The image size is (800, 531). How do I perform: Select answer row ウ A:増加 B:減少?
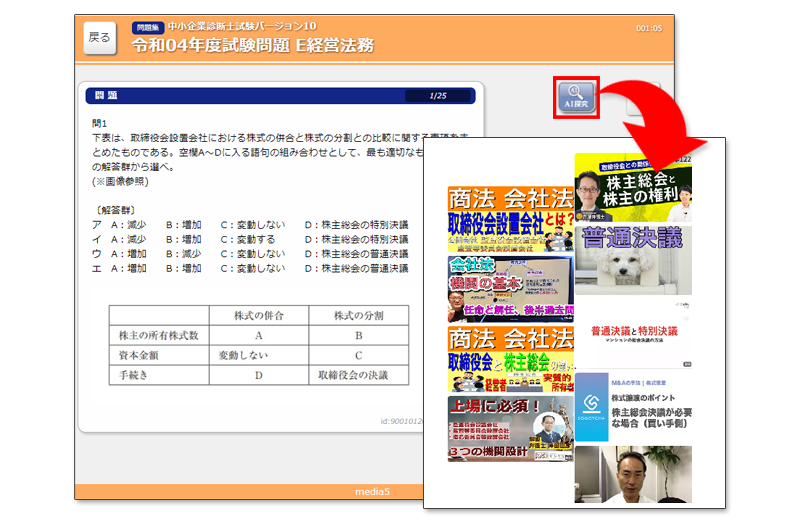tap(250, 254)
